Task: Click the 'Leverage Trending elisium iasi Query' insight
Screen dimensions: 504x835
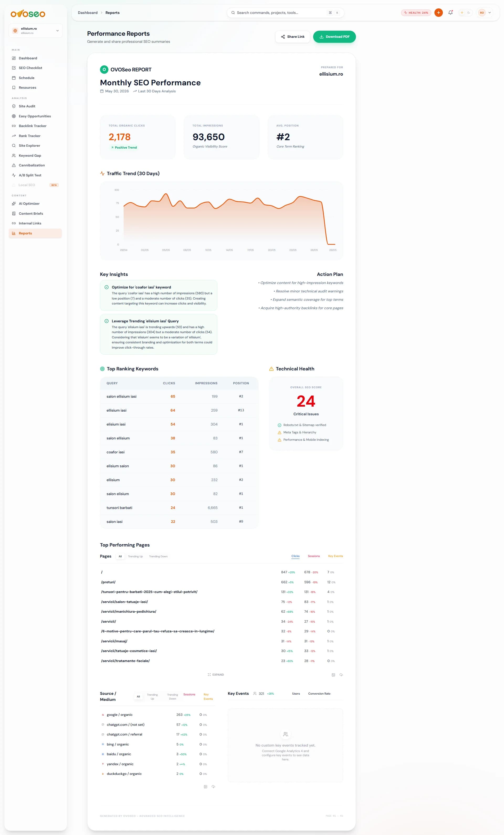Action: coord(158,334)
